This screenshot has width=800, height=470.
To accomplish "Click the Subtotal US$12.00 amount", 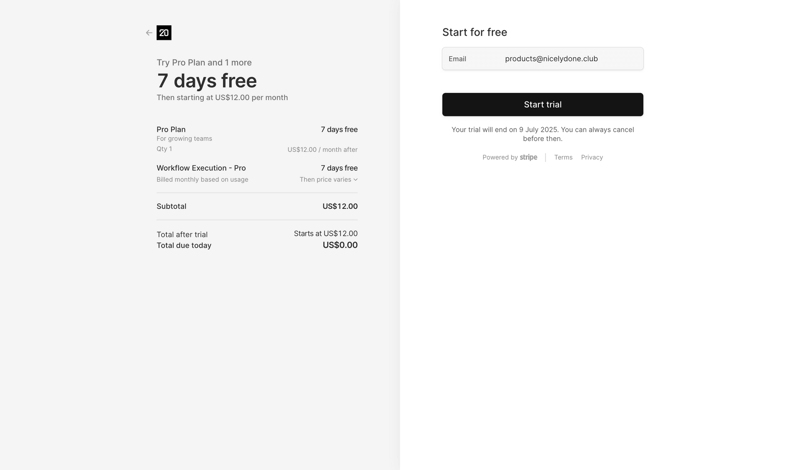I will [340, 206].
